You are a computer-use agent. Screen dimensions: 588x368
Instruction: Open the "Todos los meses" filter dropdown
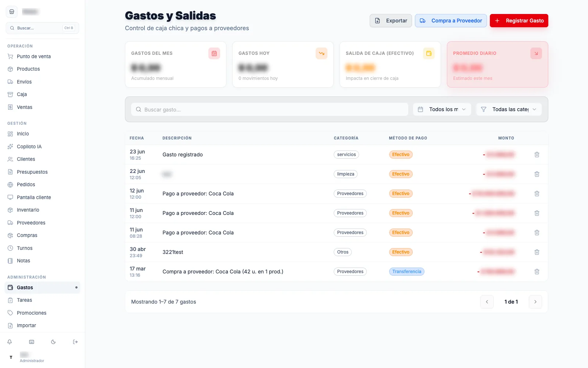(442, 109)
